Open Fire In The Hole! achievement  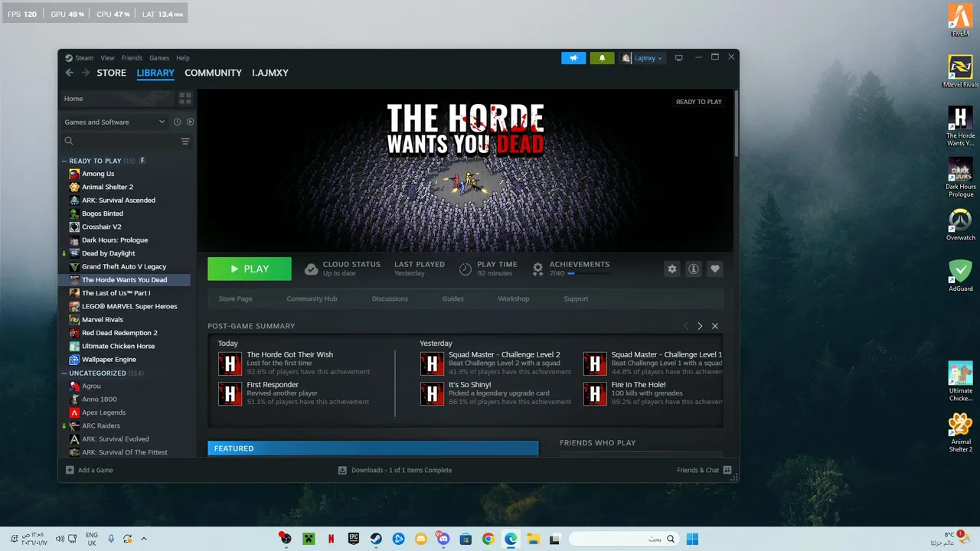653,393
